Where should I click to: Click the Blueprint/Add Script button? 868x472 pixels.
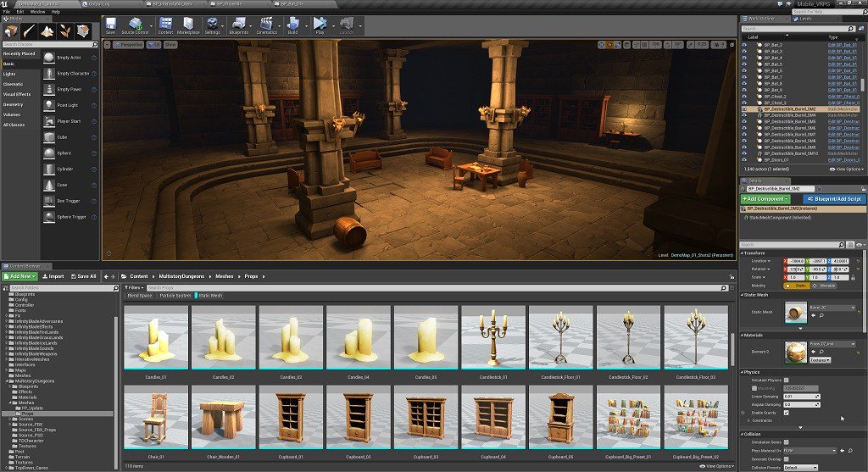tap(834, 198)
